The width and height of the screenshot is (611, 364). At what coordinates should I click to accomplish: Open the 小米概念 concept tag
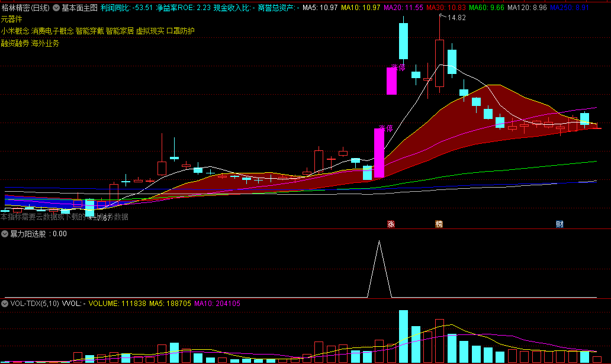(15, 31)
